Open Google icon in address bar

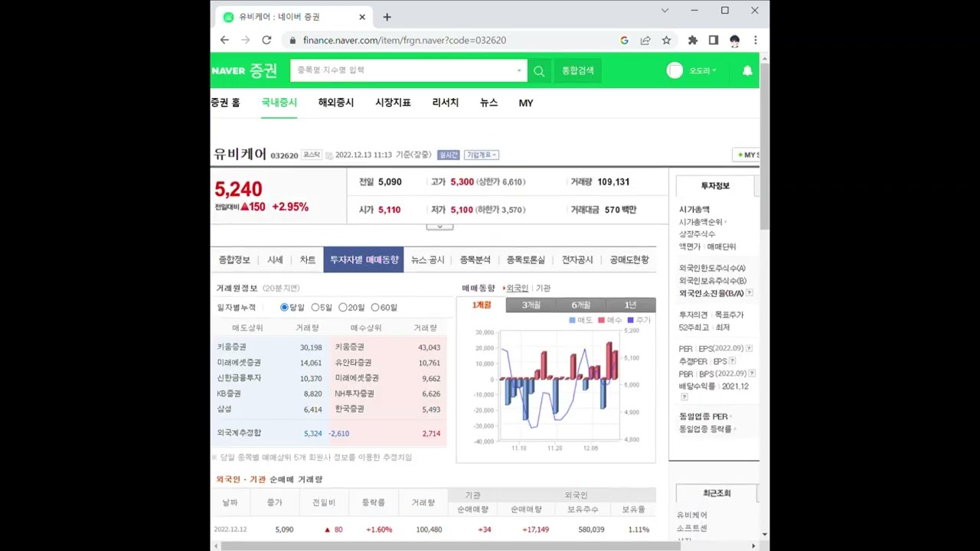pos(624,40)
